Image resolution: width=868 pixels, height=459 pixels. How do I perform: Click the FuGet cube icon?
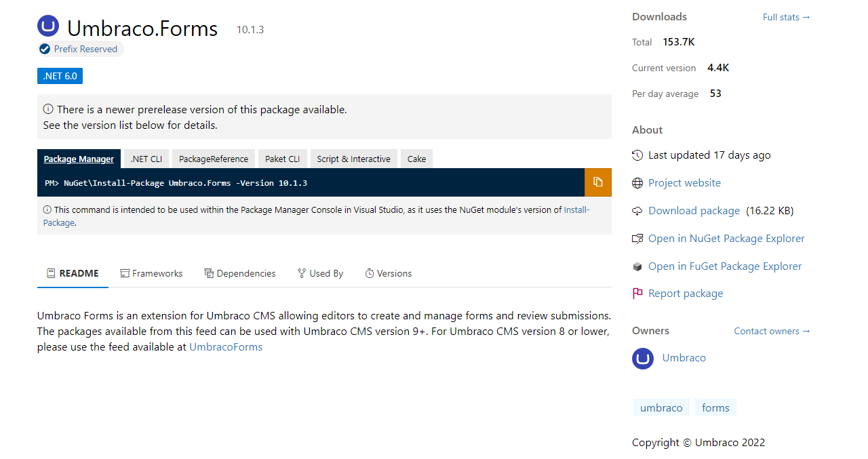(x=637, y=266)
